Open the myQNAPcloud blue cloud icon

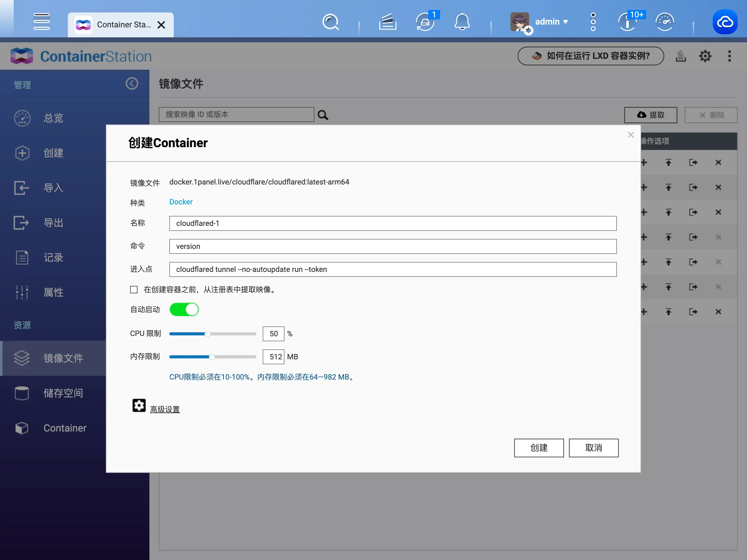pos(725,22)
